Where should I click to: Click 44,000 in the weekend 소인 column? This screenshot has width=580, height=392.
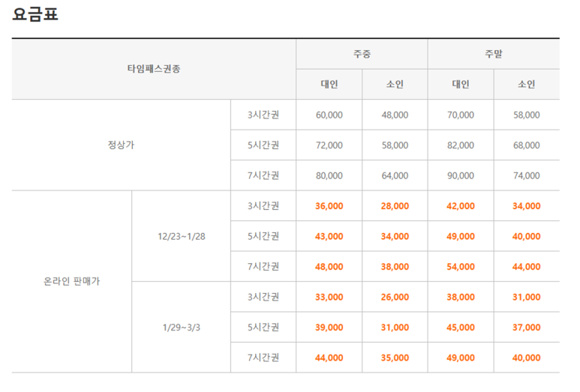pos(527,266)
